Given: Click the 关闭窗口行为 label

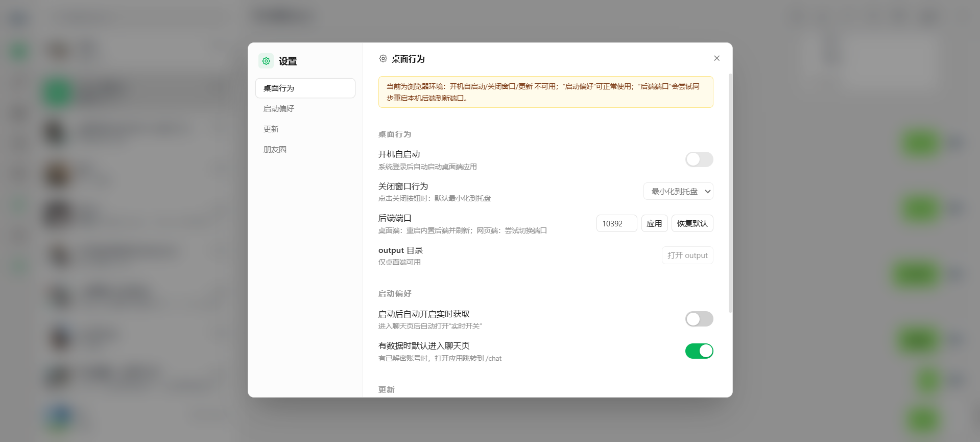Looking at the screenshot, I should tap(403, 186).
